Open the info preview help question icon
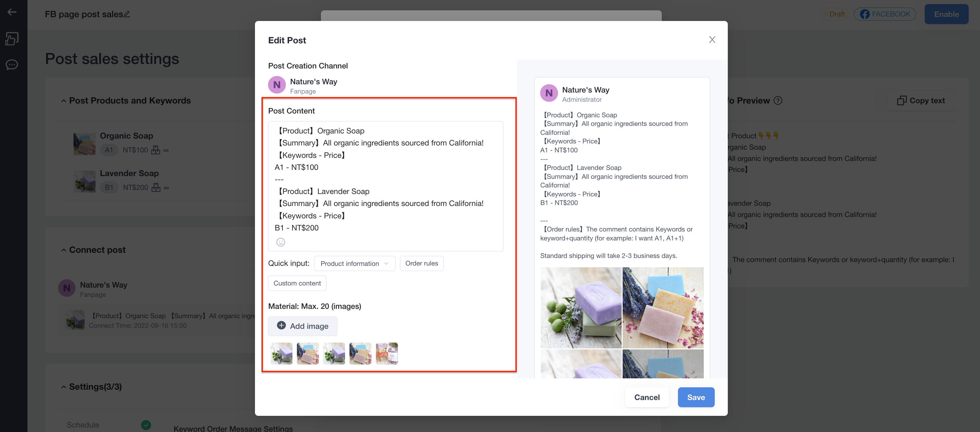Viewport: 980px width, 432px height. click(x=778, y=100)
